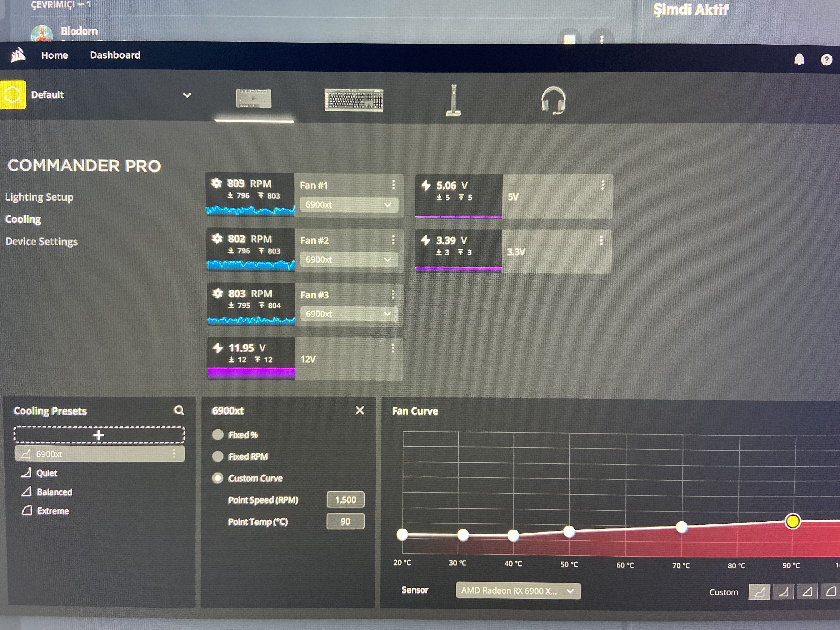The height and width of the screenshot is (630, 840).
Task: Click the Quiet preset curve icon
Action: pos(26,473)
